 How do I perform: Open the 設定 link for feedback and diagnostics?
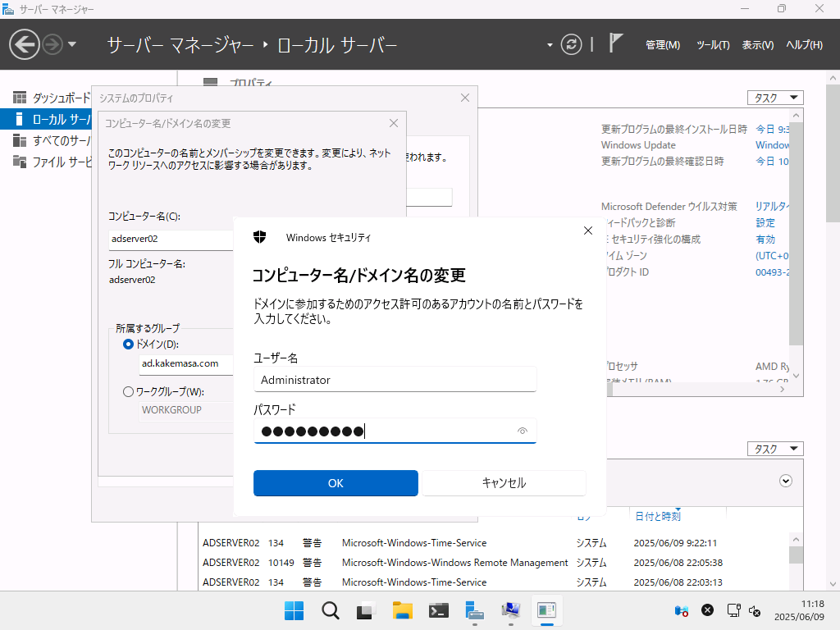pyautogui.click(x=765, y=222)
